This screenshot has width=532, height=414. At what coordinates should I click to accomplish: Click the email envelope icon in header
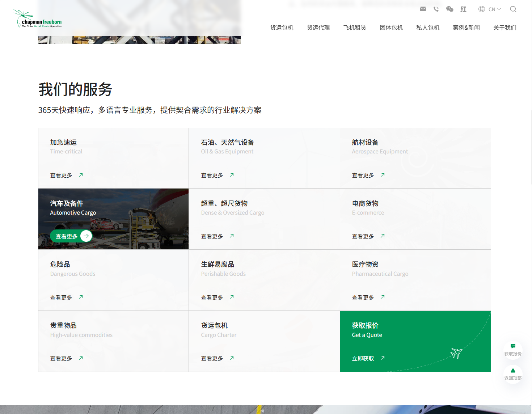click(x=423, y=9)
